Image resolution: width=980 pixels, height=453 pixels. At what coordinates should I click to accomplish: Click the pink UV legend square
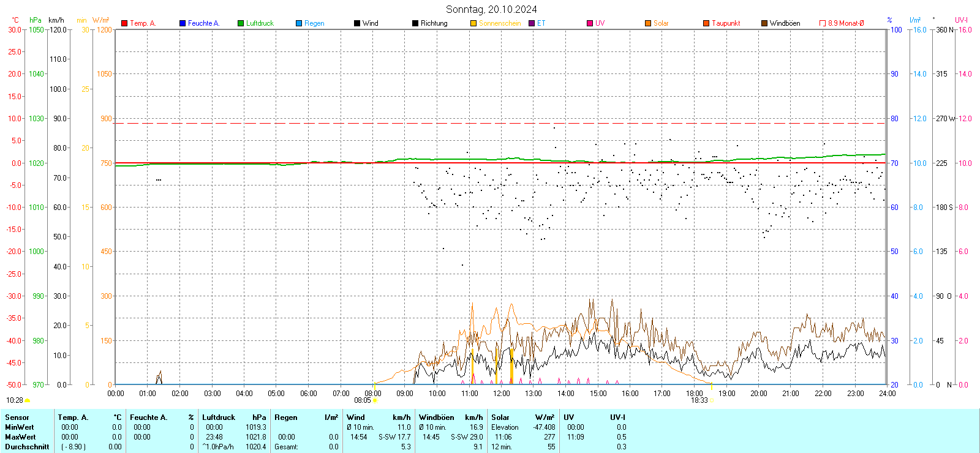tap(590, 23)
